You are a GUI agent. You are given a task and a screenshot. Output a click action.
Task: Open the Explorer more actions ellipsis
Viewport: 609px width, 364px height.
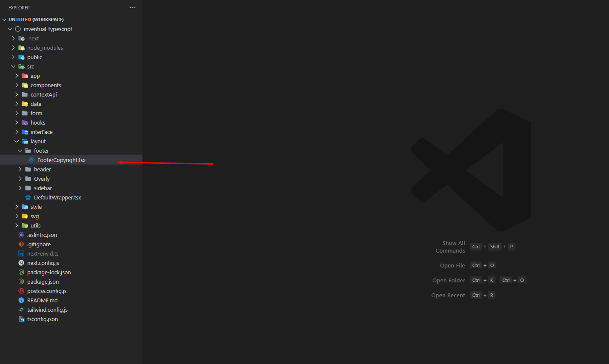click(x=133, y=8)
